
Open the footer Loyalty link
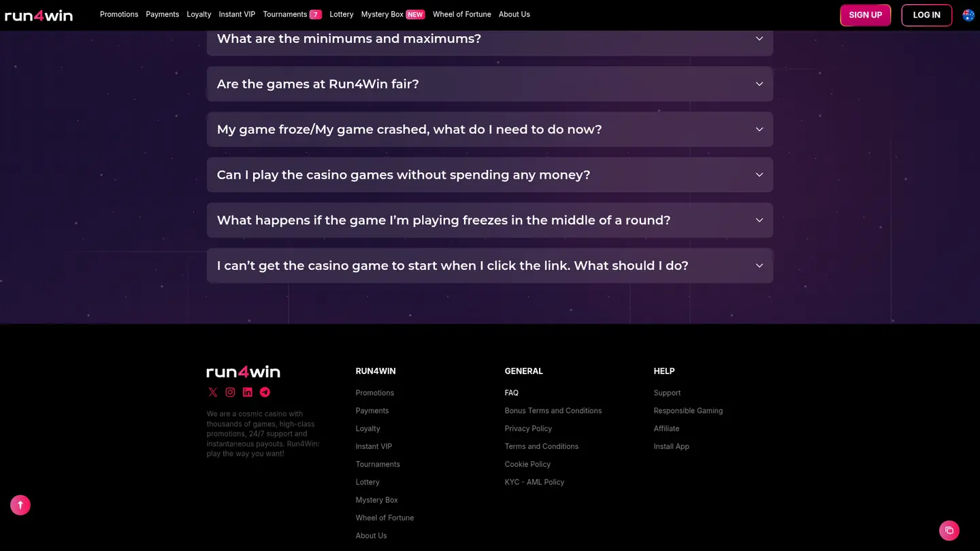coord(368,429)
